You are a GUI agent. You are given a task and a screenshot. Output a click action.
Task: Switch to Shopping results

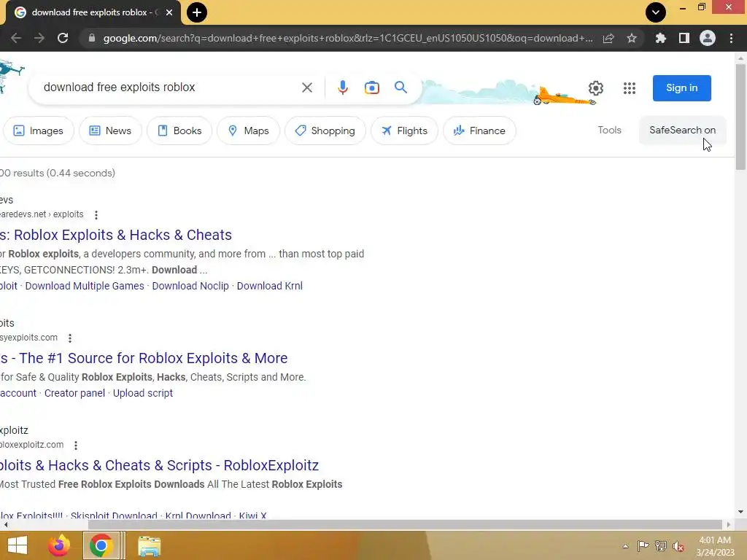[x=325, y=131]
